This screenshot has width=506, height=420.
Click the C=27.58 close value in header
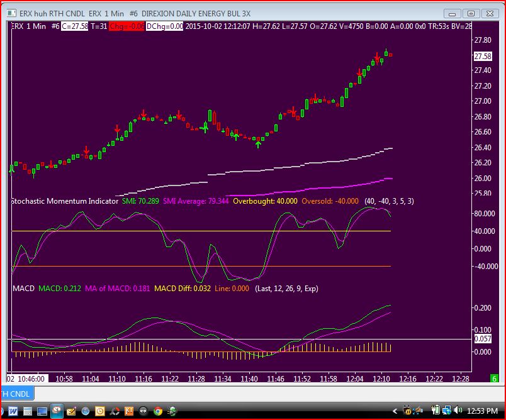[74, 26]
